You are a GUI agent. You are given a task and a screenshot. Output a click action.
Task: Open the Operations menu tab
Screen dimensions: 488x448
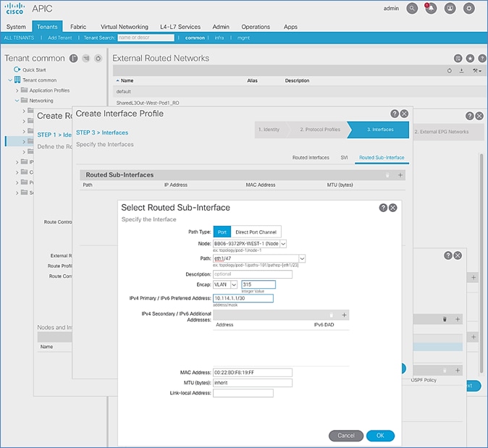[x=256, y=27]
